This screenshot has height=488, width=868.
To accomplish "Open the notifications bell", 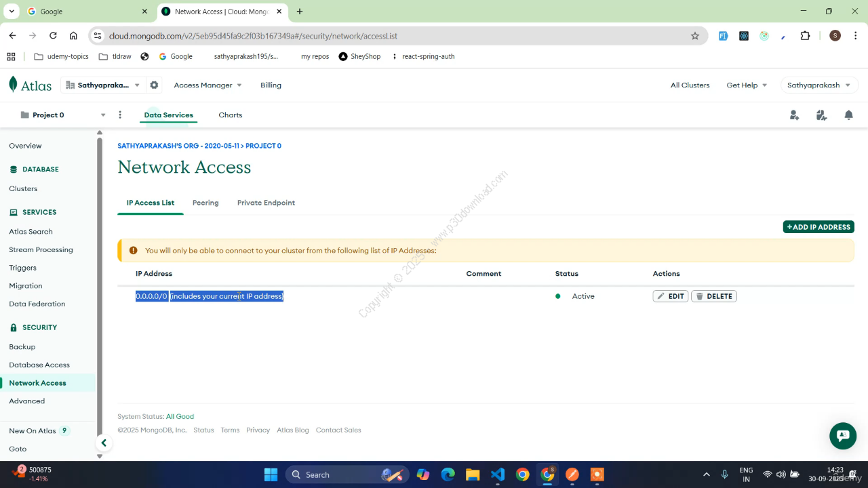I will click(x=848, y=115).
